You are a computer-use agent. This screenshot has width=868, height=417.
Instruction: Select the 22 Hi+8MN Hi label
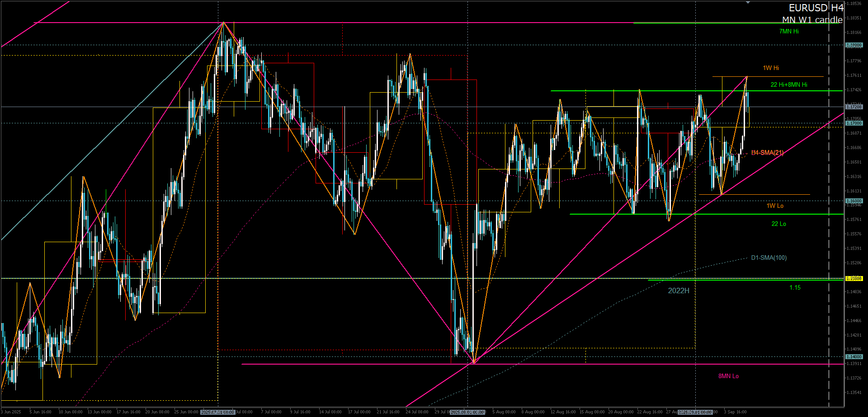click(788, 85)
